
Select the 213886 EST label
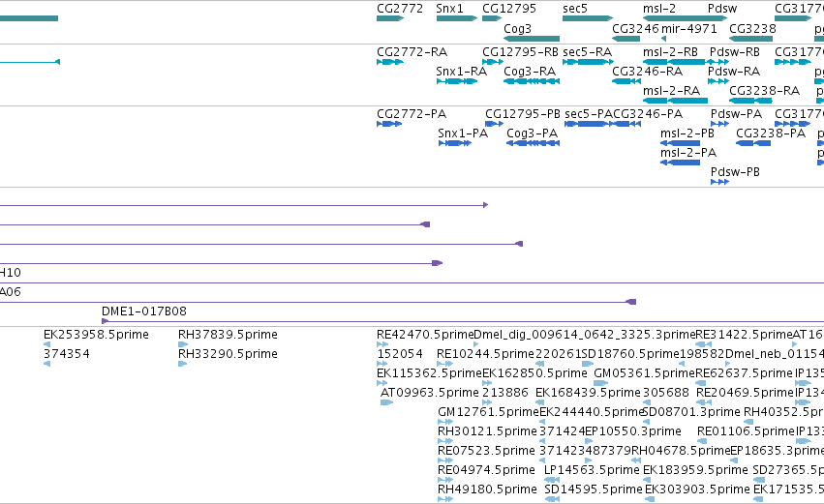[x=505, y=393]
